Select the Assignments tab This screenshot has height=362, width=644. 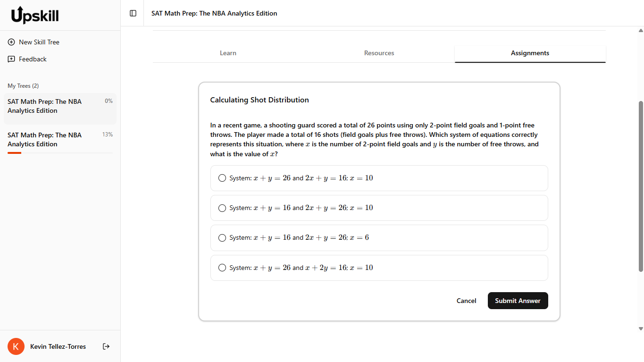coord(530,53)
